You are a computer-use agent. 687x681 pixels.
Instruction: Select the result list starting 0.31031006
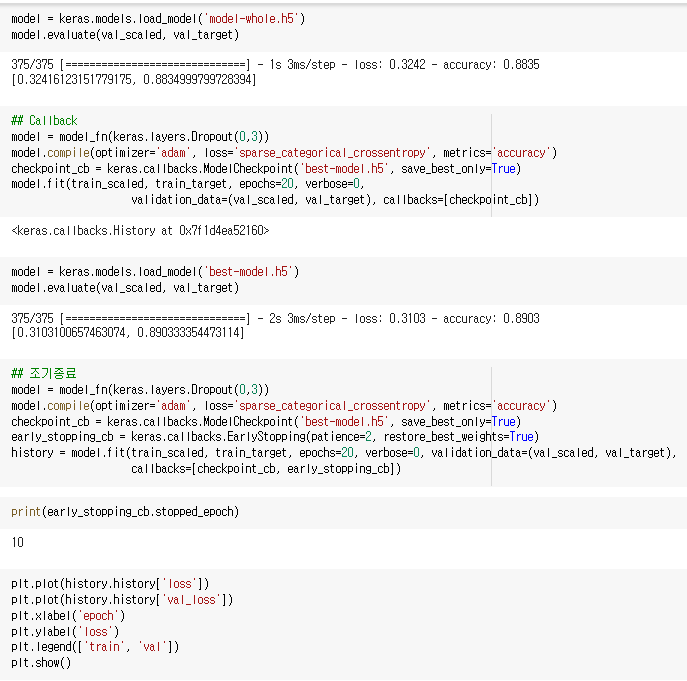[127, 333]
